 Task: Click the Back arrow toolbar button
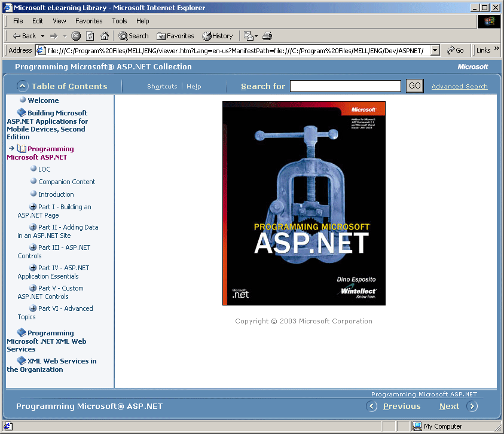[x=24, y=36]
